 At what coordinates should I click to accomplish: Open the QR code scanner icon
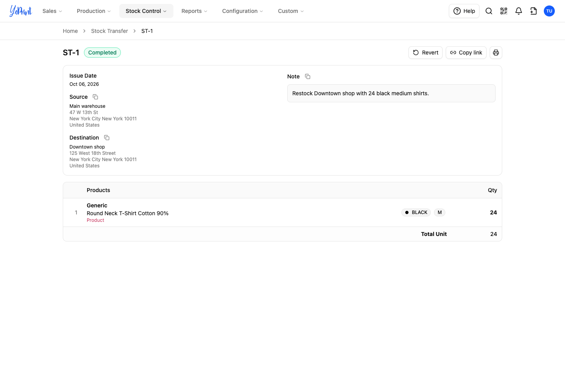(x=504, y=11)
